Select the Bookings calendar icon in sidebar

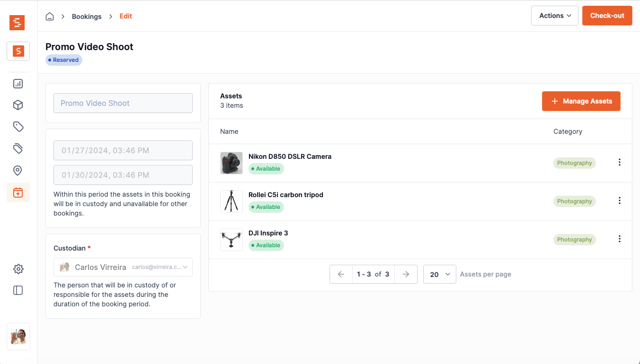tap(18, 192)
